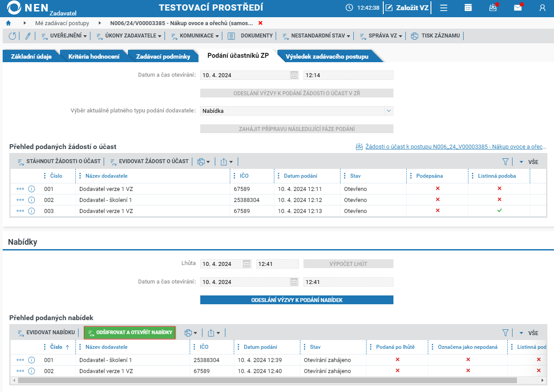Viewport: 554px width, 392px height.
Task: Click horizontal scrollbar of nabídek table
Action: pyautogui.click(x=267, y=380)
